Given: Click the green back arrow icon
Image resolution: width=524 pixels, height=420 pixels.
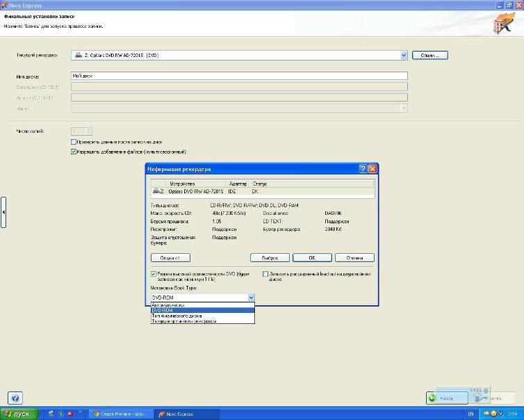Looking at the screenshot, I should click(x=432, y=398).
